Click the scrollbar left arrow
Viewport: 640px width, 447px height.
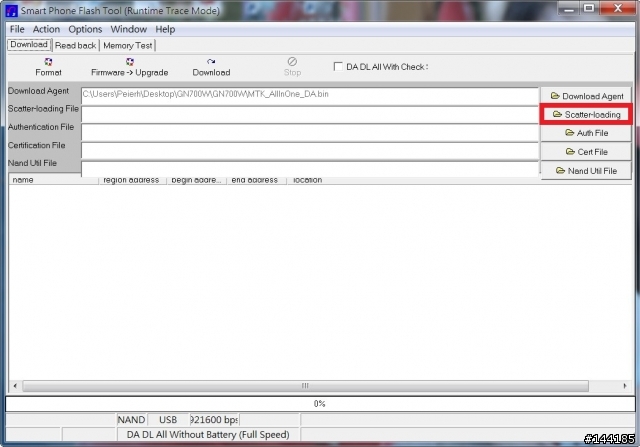(15, 386)
